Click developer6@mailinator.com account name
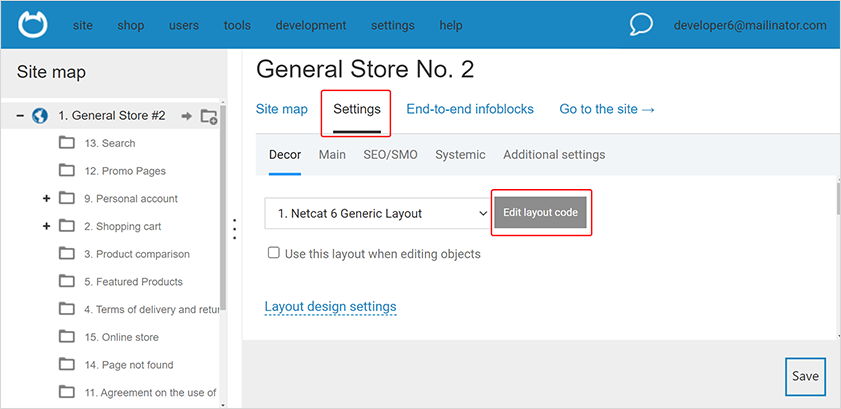 pos(750,25)
